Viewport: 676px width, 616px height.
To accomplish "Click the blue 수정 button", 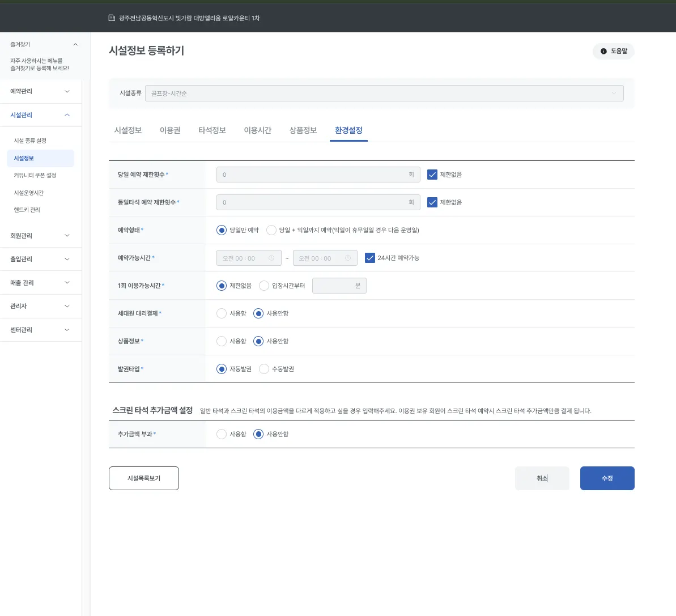I will point(607,478).
